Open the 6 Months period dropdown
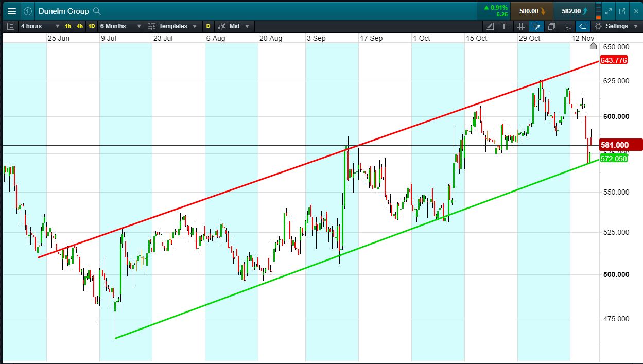Screen dimensions: 643x364 point(120,26)
